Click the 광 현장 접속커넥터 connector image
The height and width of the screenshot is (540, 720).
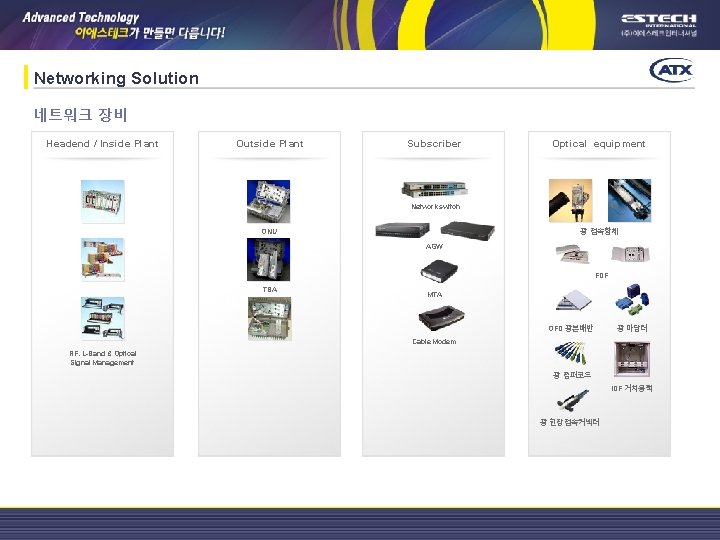click(573, 400)
